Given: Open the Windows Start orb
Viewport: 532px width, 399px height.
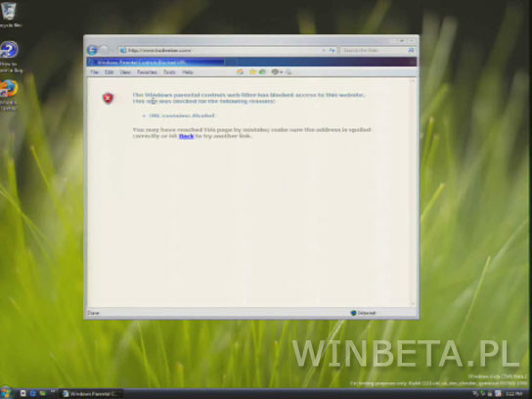Looking at the screenshot, I should point(6,393).
